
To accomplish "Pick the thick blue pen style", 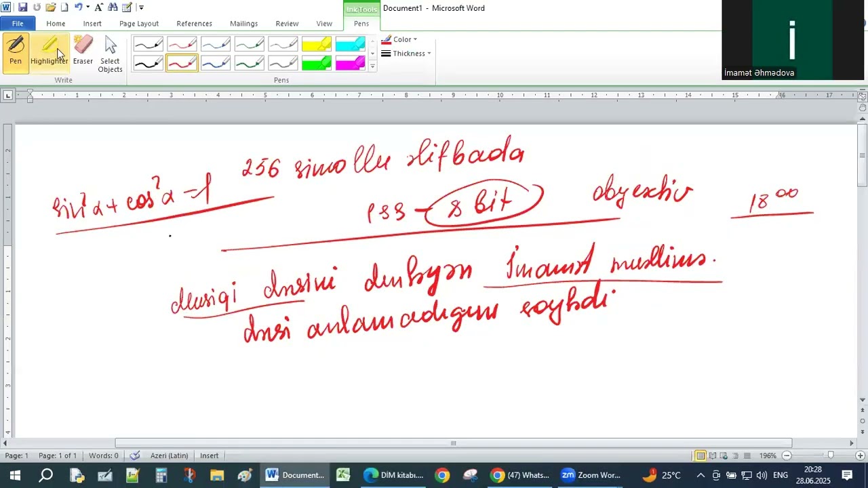I will 216,64.
